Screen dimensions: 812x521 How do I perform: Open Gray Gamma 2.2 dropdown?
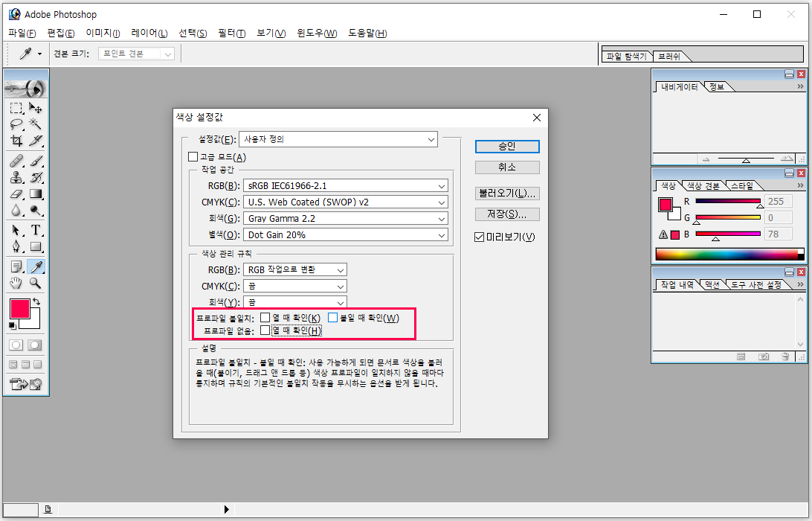[x=346, y=218]
